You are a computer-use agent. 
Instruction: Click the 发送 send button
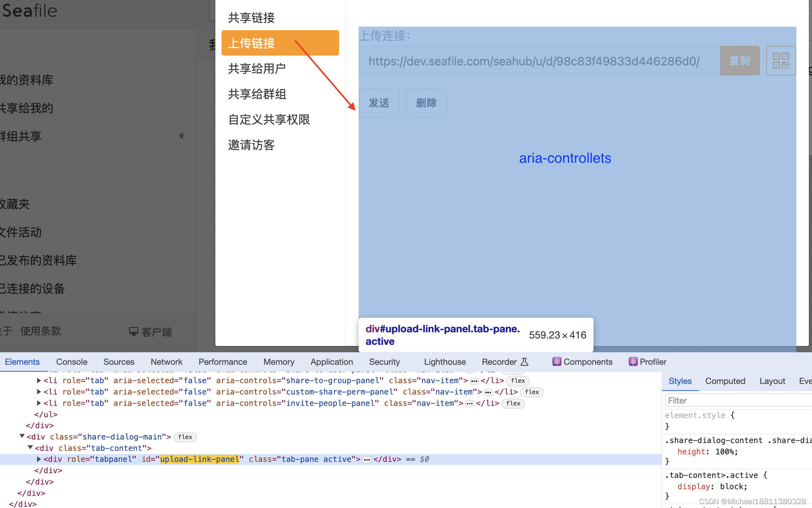[x=379, y=103]
